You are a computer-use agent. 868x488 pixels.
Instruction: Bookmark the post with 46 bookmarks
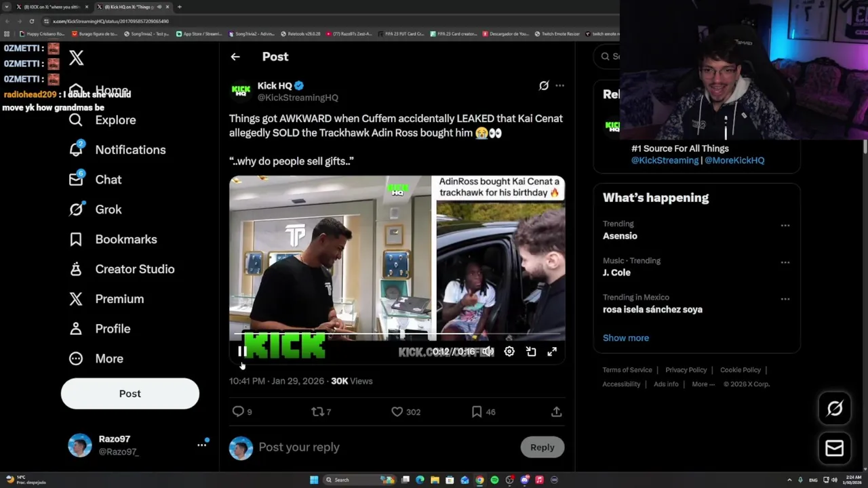[x=483, y=411]
